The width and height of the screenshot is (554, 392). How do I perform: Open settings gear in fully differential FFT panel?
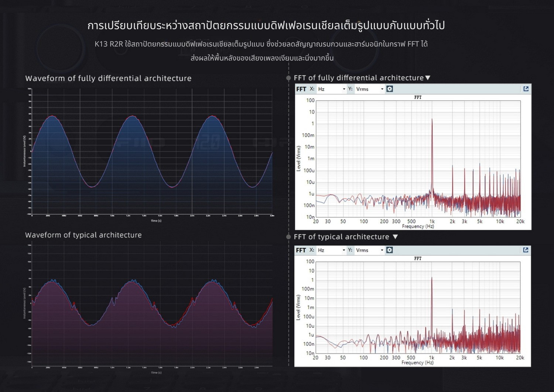[x=390, y=89]
